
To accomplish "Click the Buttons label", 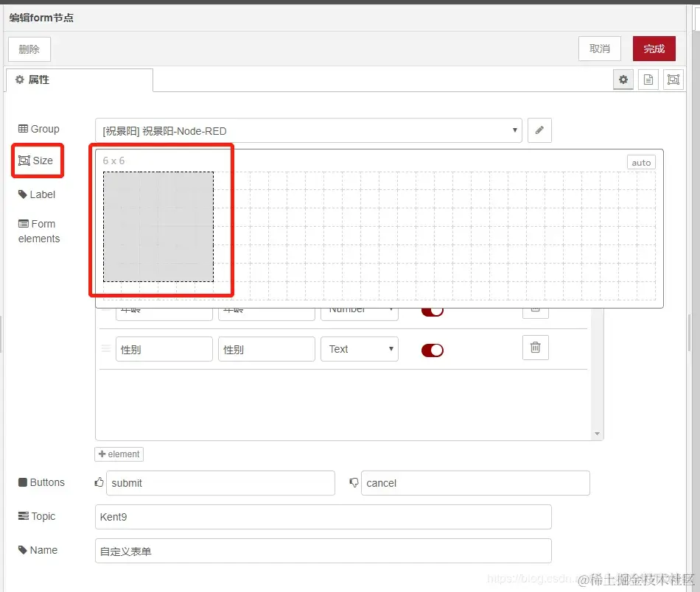I will [41, 482].
